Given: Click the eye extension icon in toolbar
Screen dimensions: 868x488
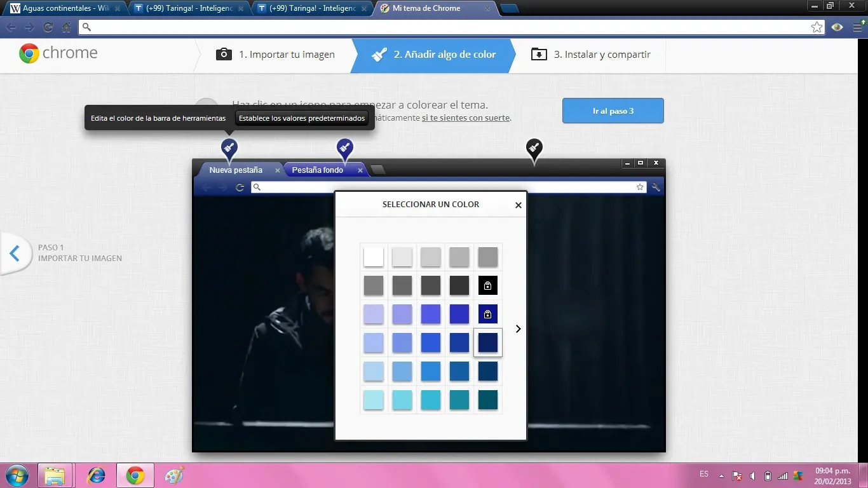Looking at the screenshot, I should (837, 27).
